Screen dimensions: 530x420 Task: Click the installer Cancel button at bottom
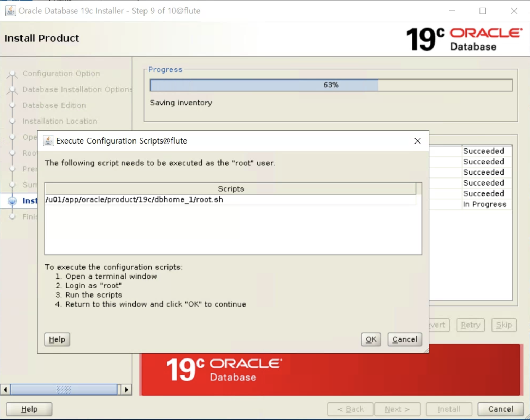[500, 409]
